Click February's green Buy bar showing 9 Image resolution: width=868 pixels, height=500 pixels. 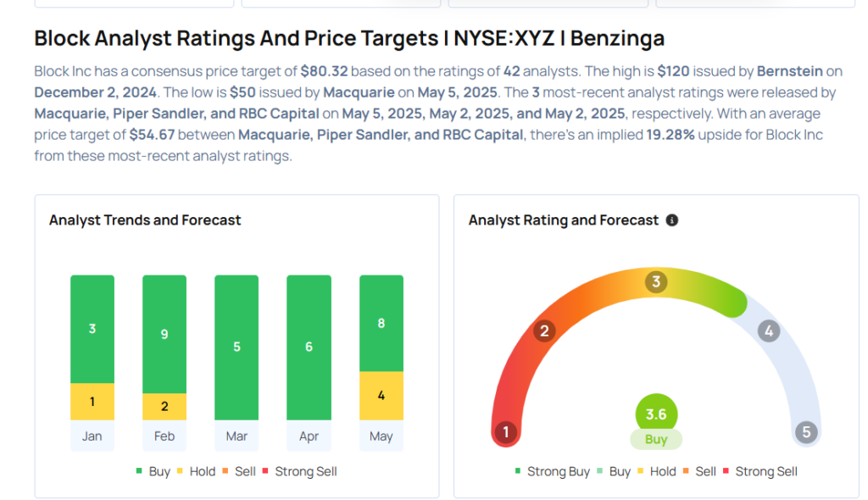(x=164, y=334)
